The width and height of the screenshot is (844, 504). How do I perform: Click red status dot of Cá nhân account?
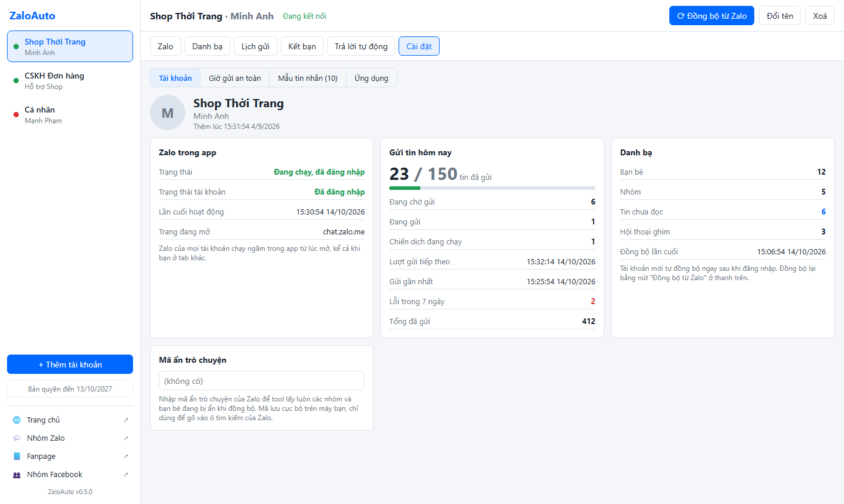coord(16,115)
